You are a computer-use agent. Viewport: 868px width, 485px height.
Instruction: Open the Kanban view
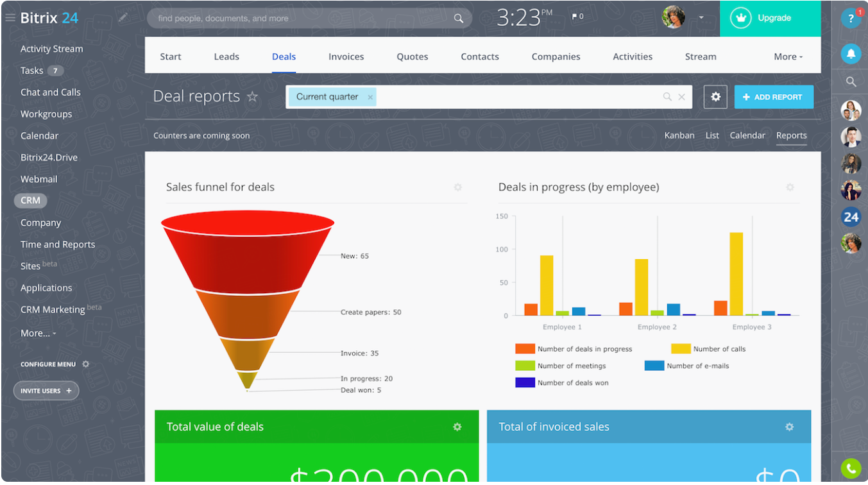point(679,135)
